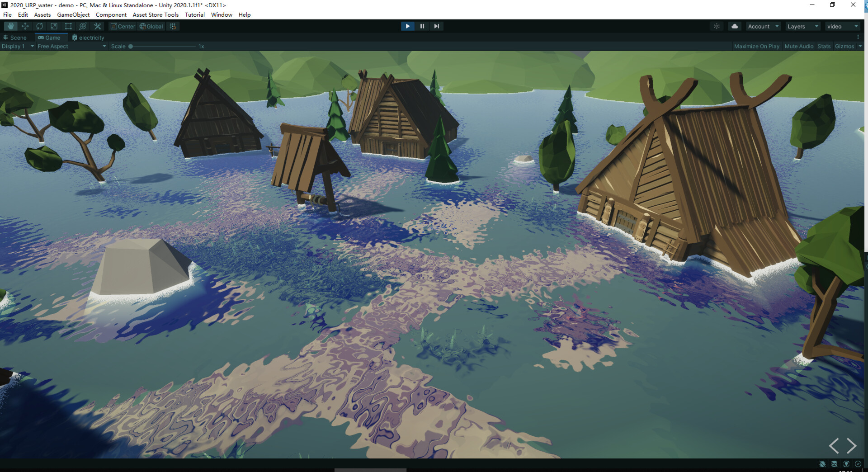Viewport: 868px width, 472px height.
Task: Select the Move tool
Action: 25,26
